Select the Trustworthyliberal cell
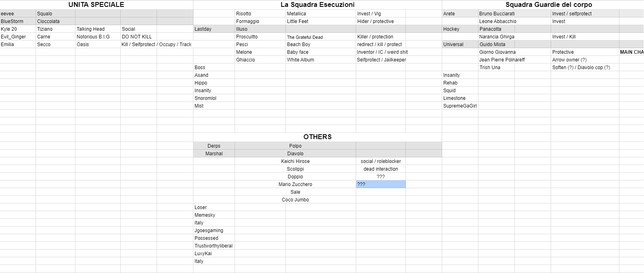Screen dimensions: 644x273 pos(213,246)
